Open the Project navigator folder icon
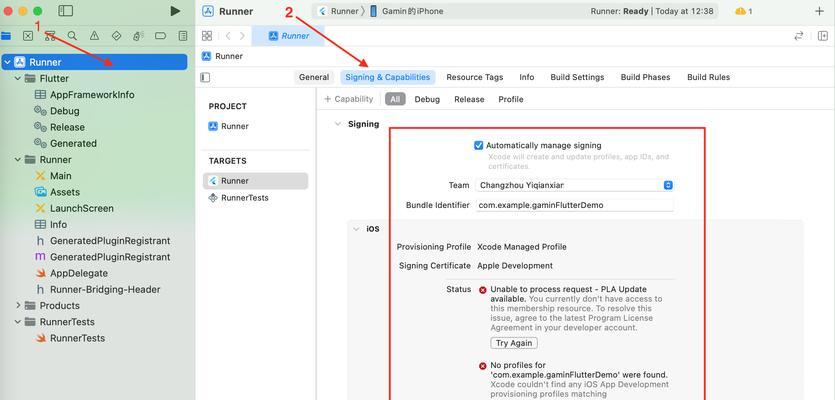The width and height of the screenshot is (835, 400). (6, 36)
